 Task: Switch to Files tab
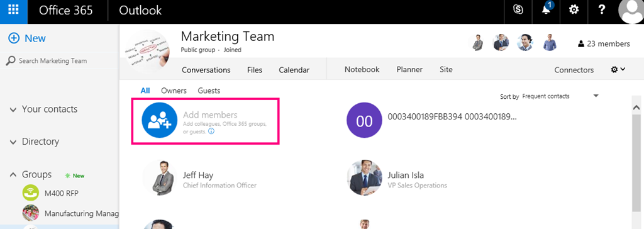click(255, 70)
